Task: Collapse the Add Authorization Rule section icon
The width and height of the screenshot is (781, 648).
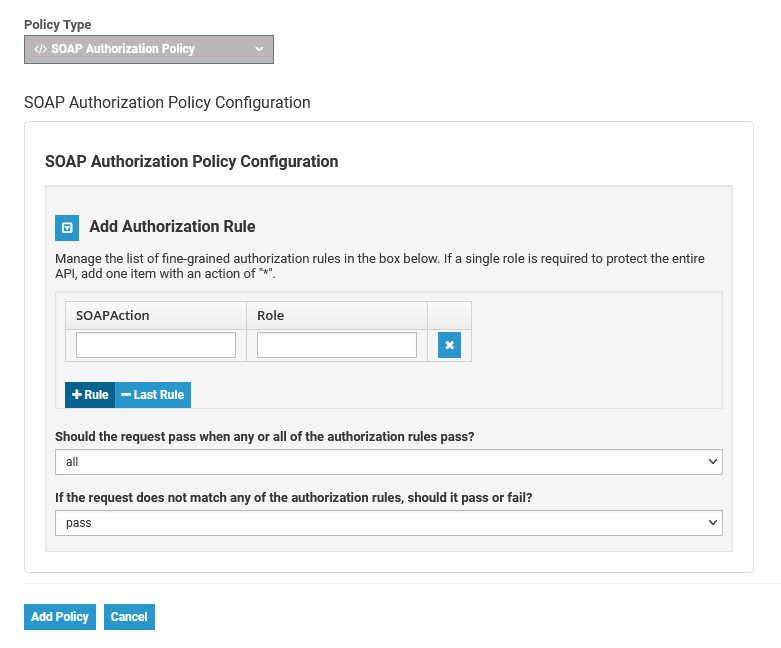Action: point(66,227)
